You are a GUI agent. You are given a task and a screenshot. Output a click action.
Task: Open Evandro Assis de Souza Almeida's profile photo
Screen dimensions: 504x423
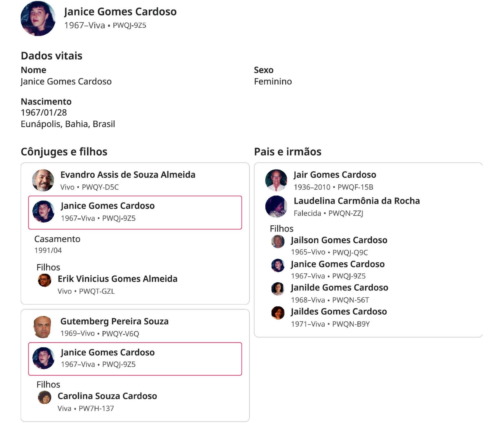click(x=43, y=180)
